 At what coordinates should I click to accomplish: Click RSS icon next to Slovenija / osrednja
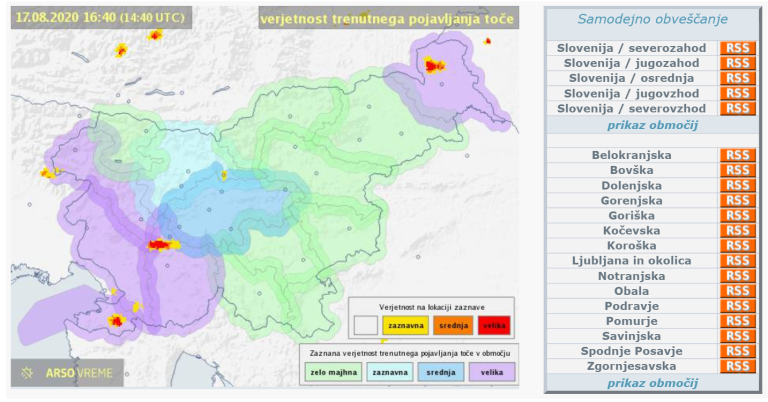tap(737, 78)
